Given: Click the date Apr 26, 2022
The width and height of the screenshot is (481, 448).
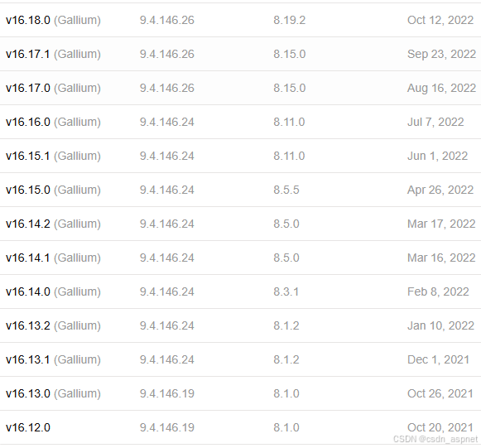Looking at the screenshot, I should click(440, 190).
